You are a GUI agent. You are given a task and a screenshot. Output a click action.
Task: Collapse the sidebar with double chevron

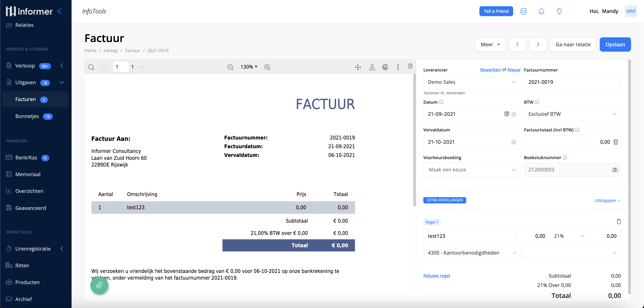pyautogui.click(x=60, y=11)
